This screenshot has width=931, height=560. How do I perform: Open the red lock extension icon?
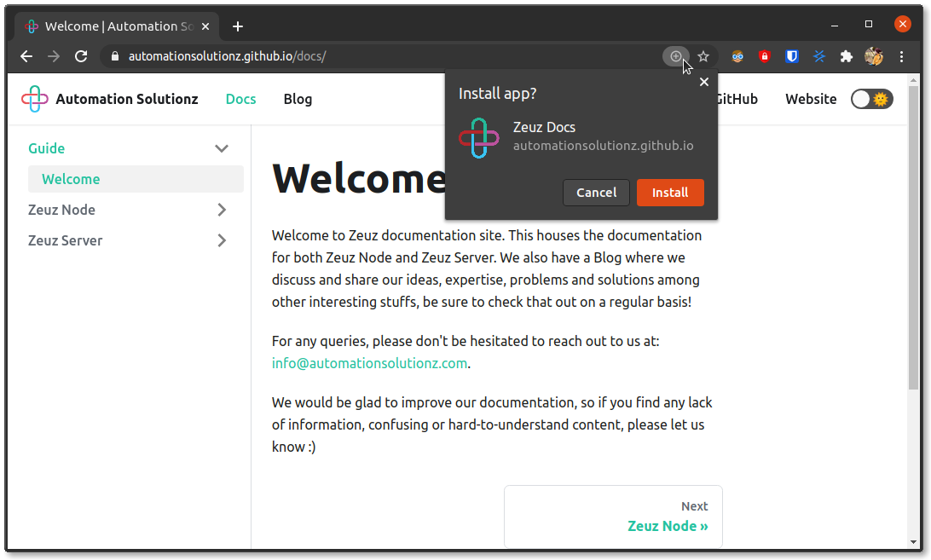[x=765, y=56]
